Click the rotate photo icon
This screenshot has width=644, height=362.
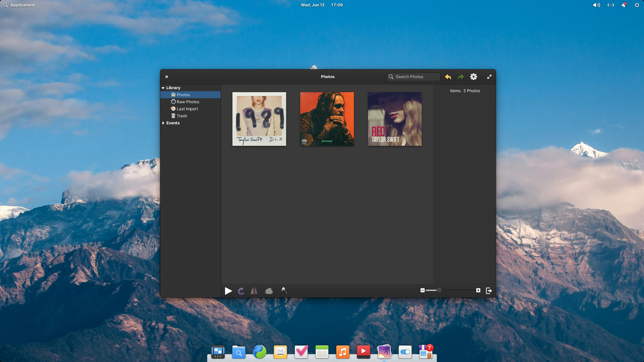[x=241, y=291]
